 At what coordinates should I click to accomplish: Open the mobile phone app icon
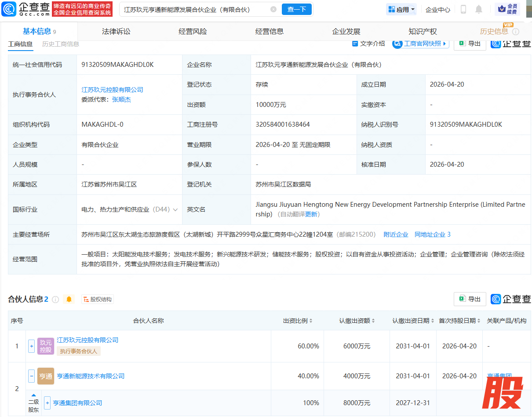coord(463,9)
